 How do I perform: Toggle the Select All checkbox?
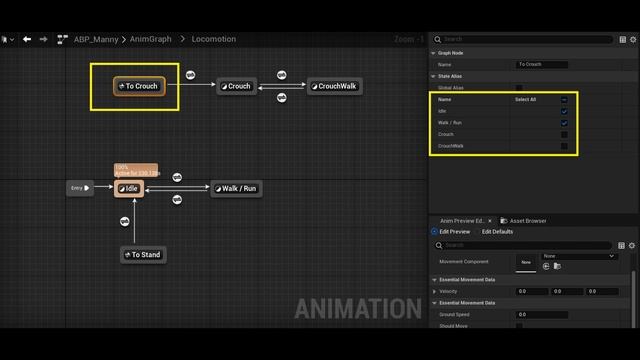click(564, 100)
